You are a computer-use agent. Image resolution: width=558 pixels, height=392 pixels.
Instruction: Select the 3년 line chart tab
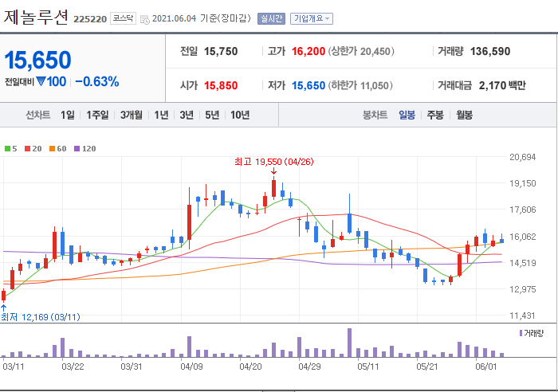[x=187, y=115]
